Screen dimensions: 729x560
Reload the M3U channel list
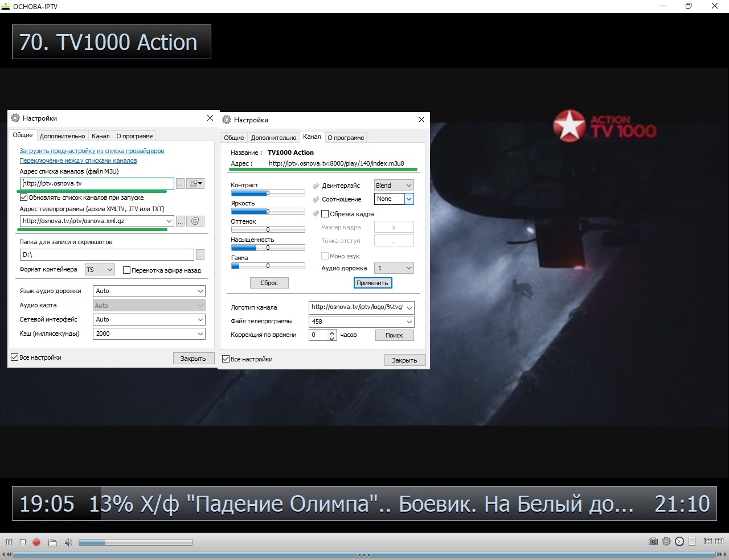pyautogui.click(x=193, y=184)
